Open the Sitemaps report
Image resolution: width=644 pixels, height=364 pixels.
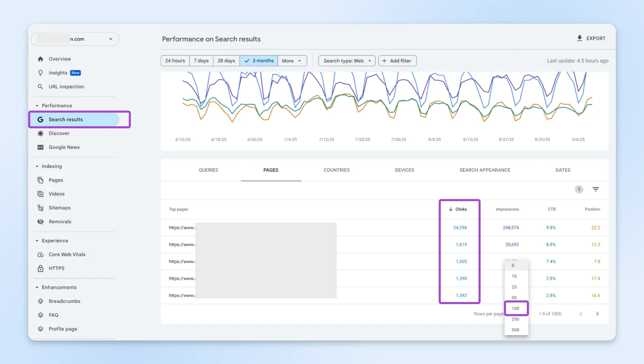pos(60,208)
